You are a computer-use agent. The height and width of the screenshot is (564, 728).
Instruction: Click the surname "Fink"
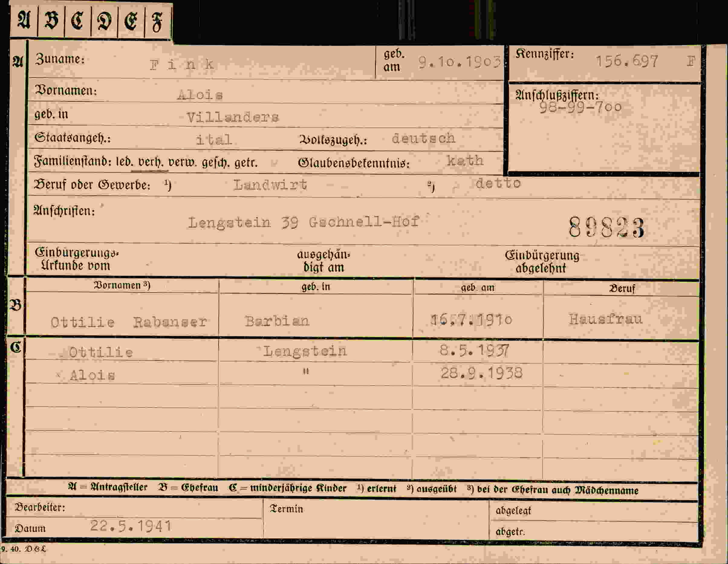click(182, 64)
